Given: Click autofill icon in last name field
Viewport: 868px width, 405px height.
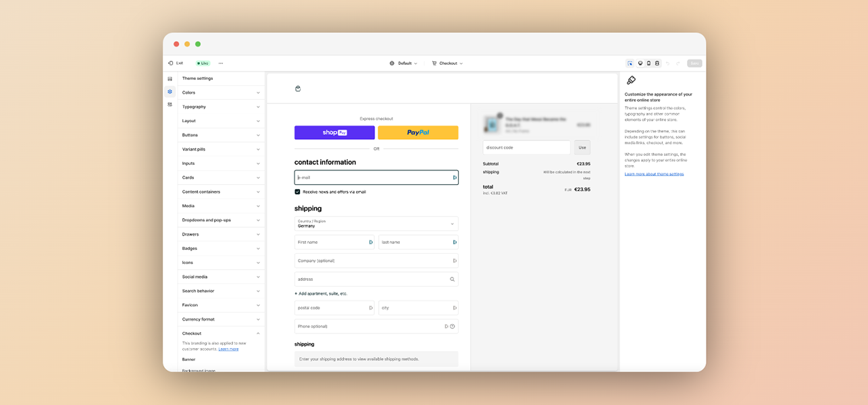Looking at the screenshot, I should click(x=455, y=242).
